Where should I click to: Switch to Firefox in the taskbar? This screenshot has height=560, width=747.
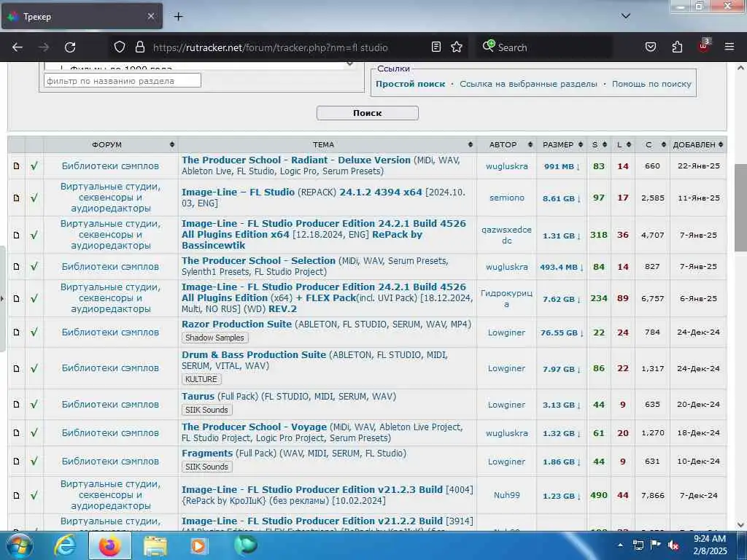[110, 546]
